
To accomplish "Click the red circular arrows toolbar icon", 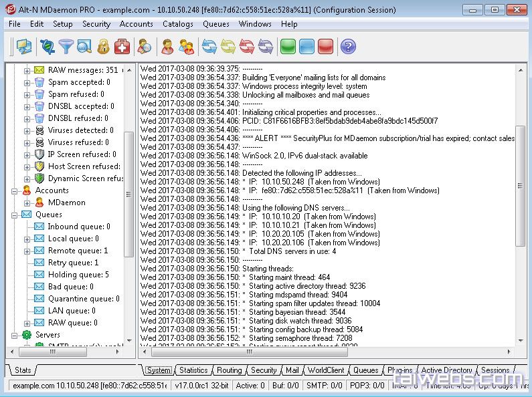I will point(247,46).
